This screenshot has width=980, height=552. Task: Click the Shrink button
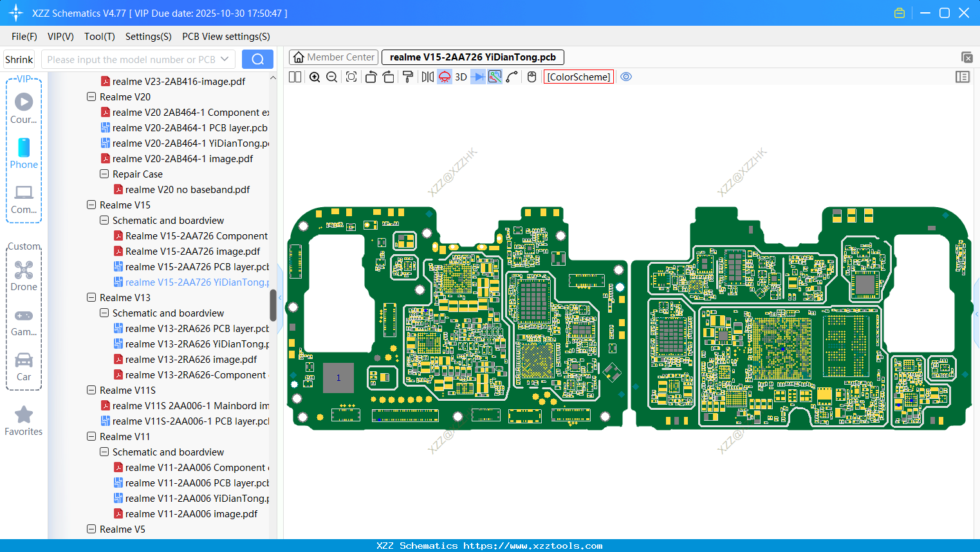pos(19,59)
